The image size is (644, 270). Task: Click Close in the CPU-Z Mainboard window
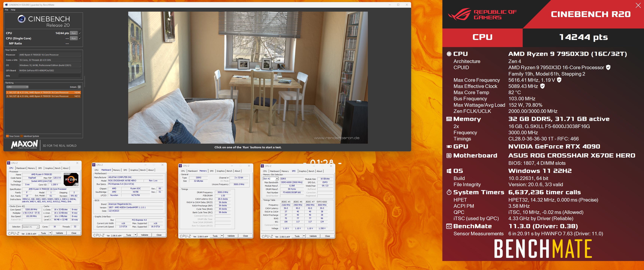(159, 235)
